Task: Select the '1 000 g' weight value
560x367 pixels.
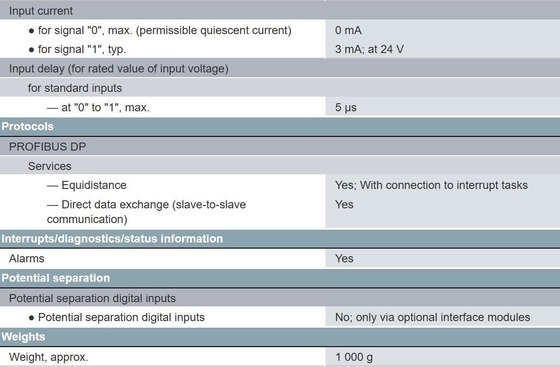Action: point(354,357)
